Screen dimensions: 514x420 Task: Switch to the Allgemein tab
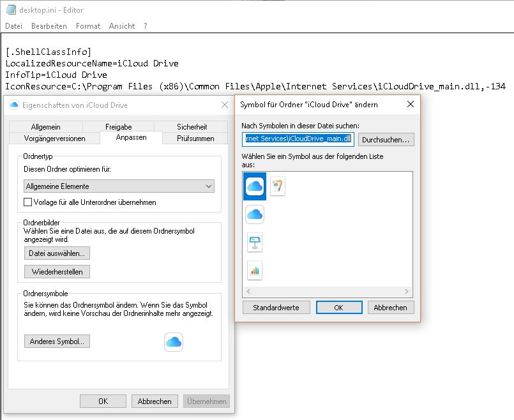click(x=45, y=127)
